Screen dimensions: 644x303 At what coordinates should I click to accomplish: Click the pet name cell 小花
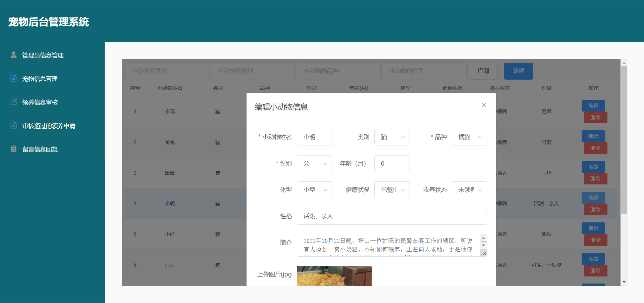[170, 112]
